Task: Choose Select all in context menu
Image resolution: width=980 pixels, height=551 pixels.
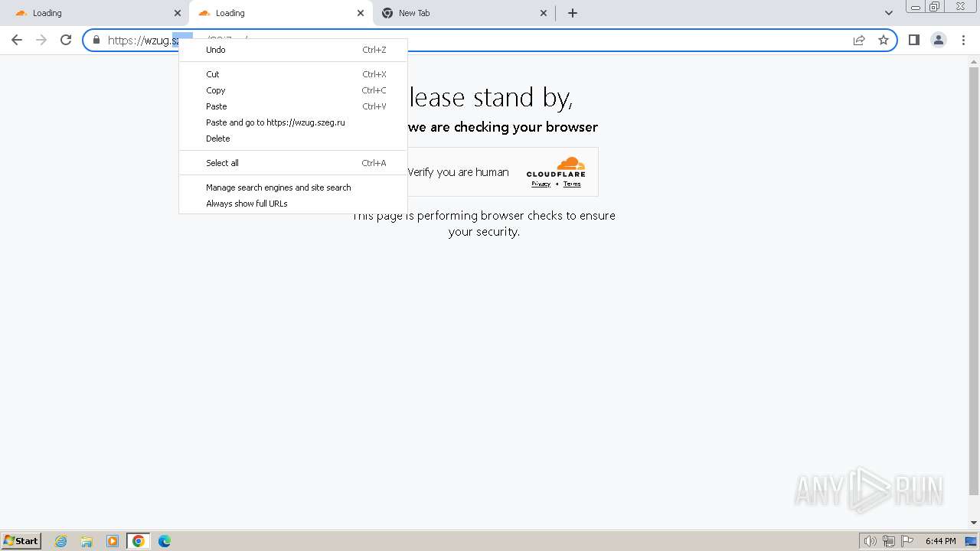Action: click(293, 163)
